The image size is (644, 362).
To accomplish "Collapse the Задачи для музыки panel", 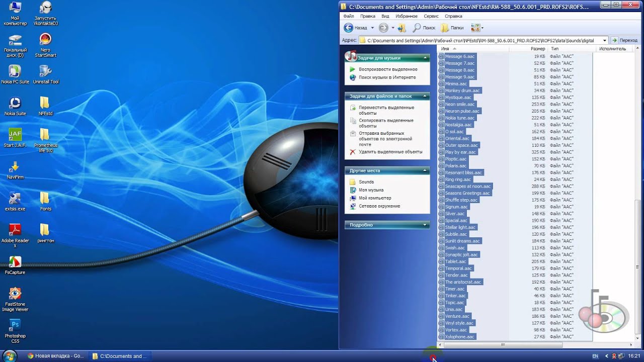I will click(x=425, y=58).
